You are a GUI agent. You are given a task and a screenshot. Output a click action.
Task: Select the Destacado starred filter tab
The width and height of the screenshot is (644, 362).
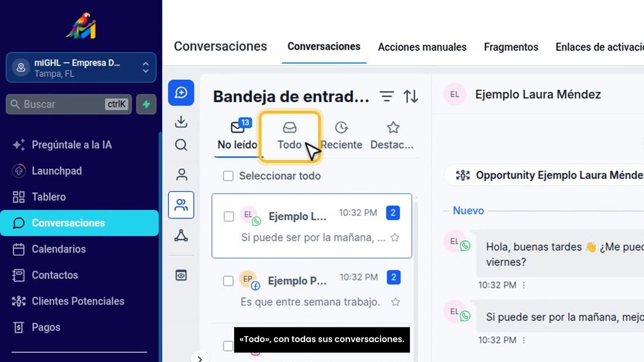tap(392, 136)
